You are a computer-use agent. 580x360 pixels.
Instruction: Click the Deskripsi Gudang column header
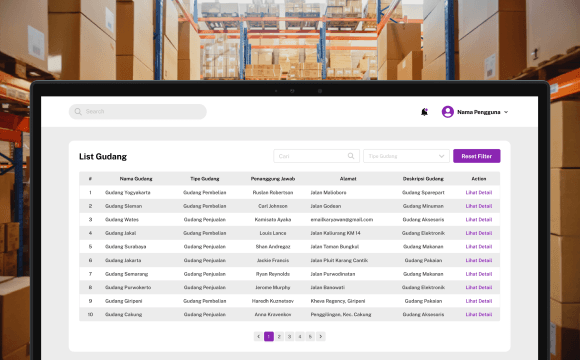pyautogui.click(x=423, y=179)
